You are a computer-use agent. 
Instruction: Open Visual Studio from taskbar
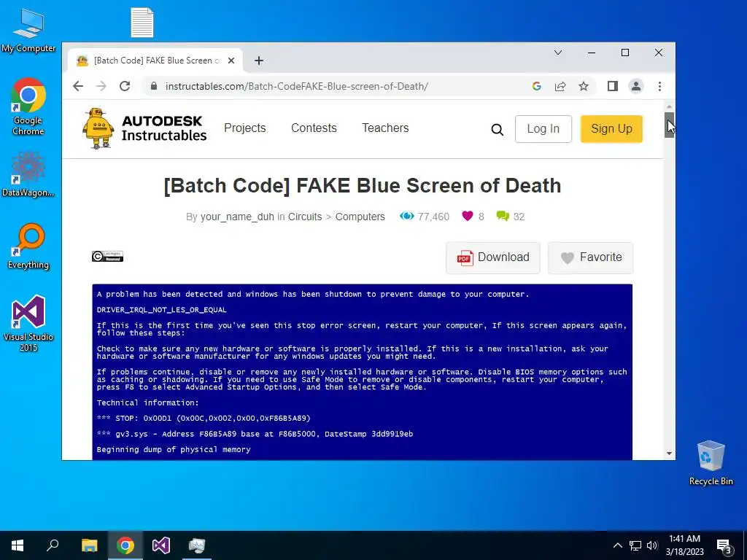(161, 545)
